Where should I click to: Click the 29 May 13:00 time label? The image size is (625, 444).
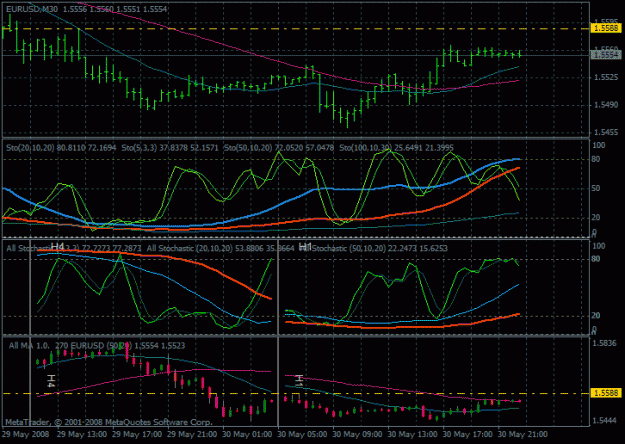tap(82, 434)
